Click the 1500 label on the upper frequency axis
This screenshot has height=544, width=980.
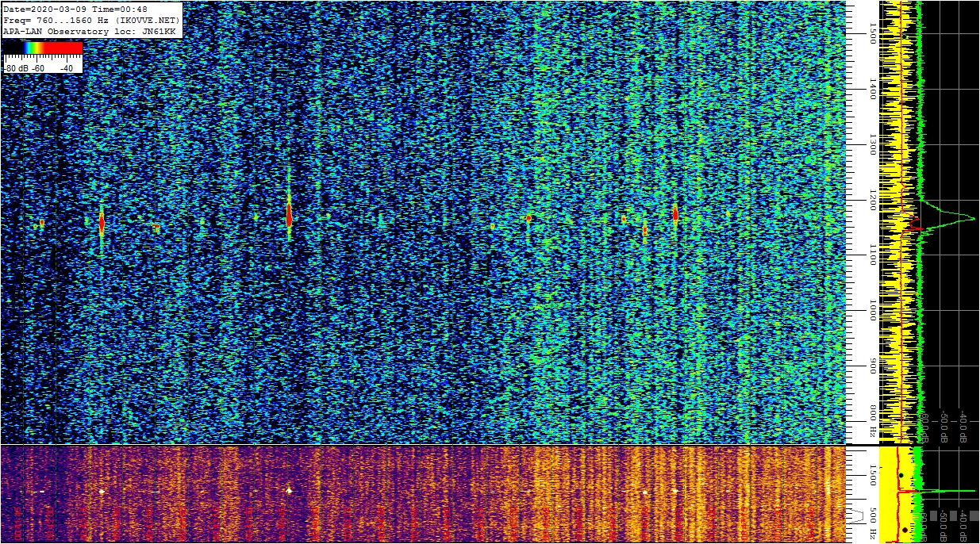pyautogui.click(x=873, y=33)
